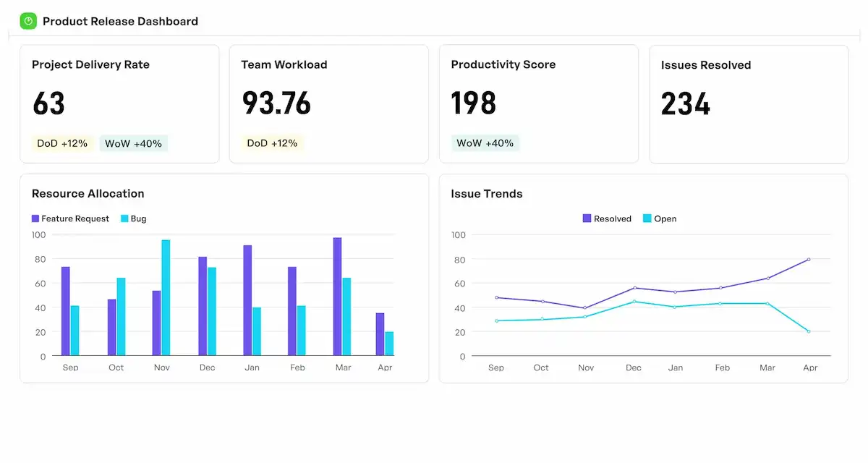
Task: Click the April Resolved data point
Action: 809,259
